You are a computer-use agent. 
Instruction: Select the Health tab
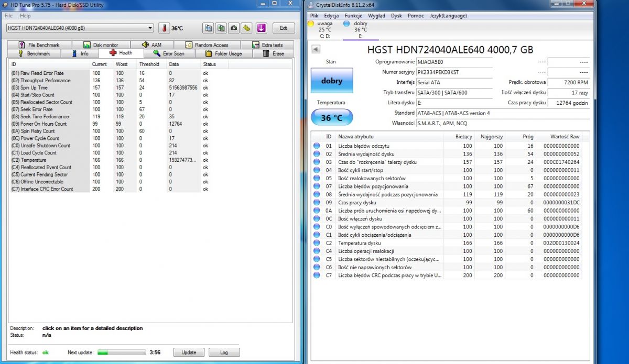pyautogui.click(x=121, y=53)
